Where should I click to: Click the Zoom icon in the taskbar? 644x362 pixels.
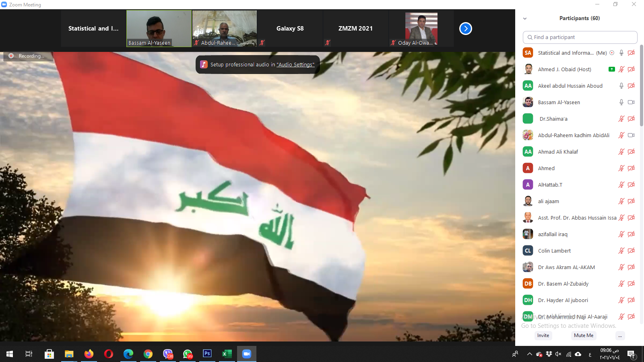coord(246,354)
